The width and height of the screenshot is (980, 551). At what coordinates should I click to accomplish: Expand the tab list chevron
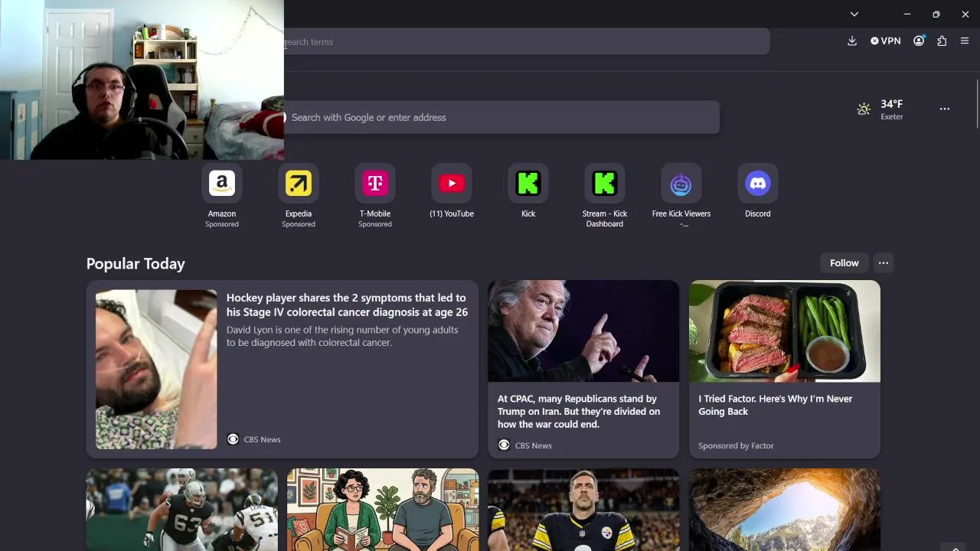854,14
